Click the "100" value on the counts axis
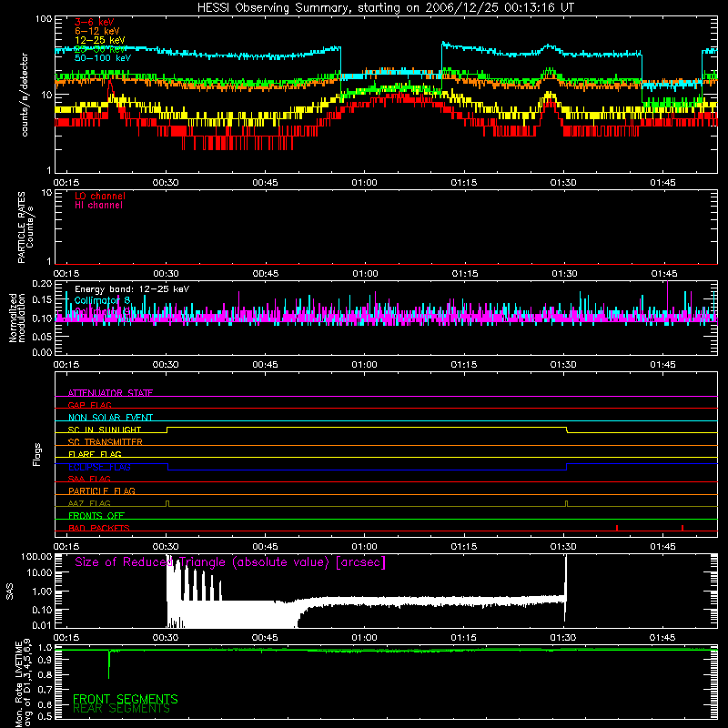The width and height of the screenshot is (728, 728). point(44,19)
